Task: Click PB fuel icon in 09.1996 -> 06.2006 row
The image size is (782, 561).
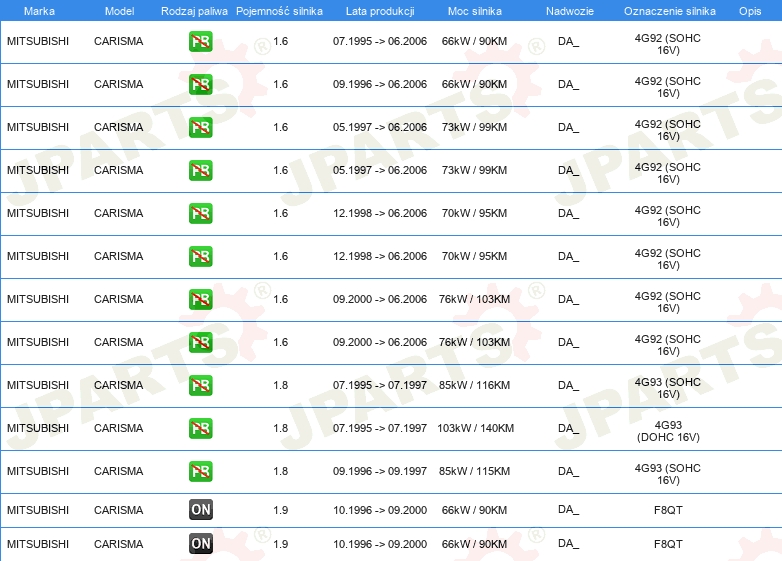Action: [x=200, y=84]
